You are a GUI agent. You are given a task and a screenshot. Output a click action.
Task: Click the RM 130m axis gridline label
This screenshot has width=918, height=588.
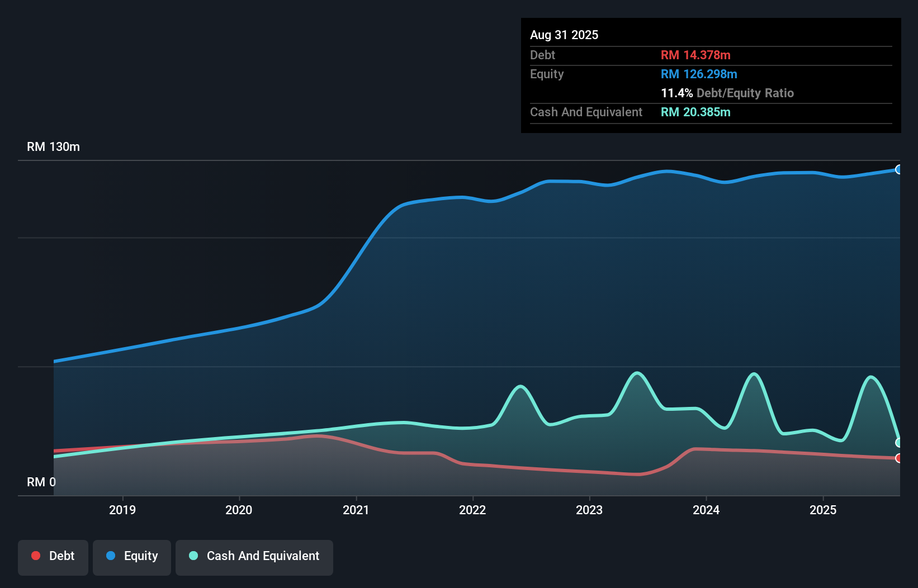[53, 146]
